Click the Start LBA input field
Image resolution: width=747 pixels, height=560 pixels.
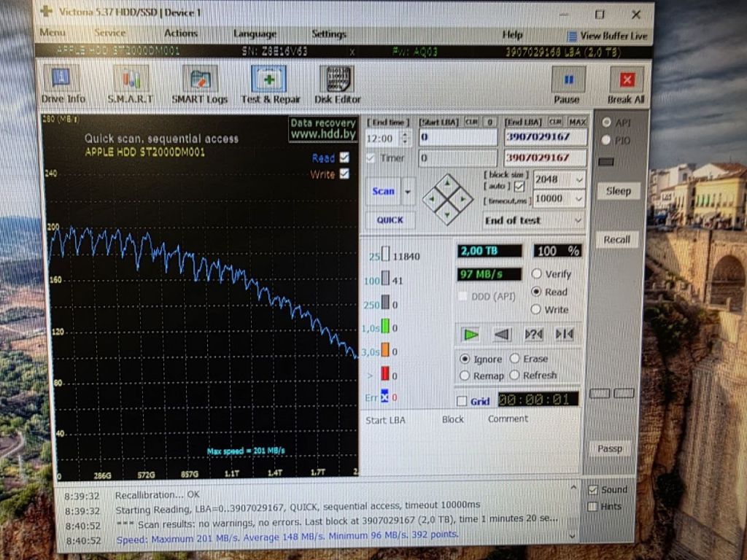coord(458,137)
